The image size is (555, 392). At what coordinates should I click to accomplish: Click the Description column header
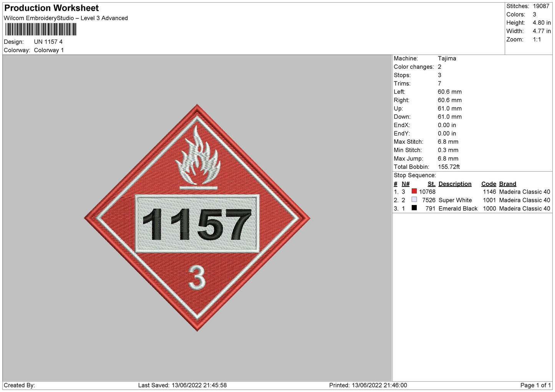[x=455, y=184]
